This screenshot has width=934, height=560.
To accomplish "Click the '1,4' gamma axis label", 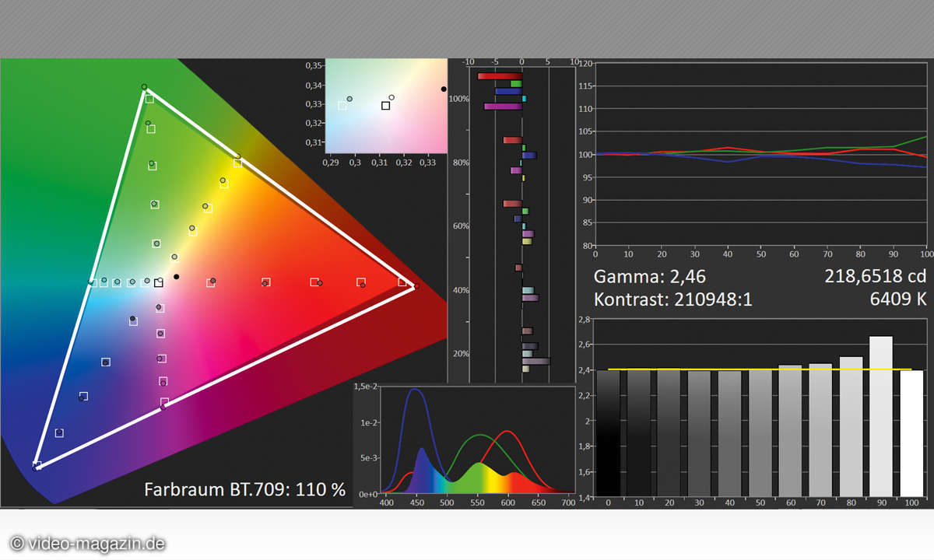I will [585, 496].
